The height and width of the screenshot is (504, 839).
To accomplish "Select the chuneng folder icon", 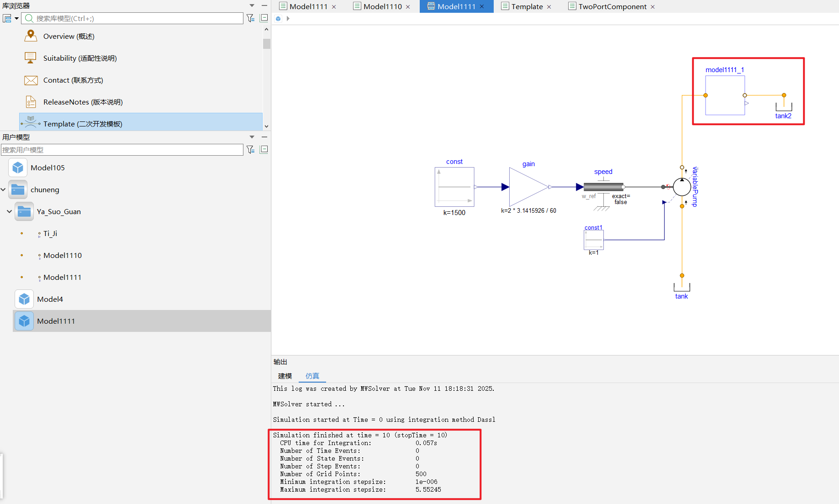I will [x=18, y=189].
